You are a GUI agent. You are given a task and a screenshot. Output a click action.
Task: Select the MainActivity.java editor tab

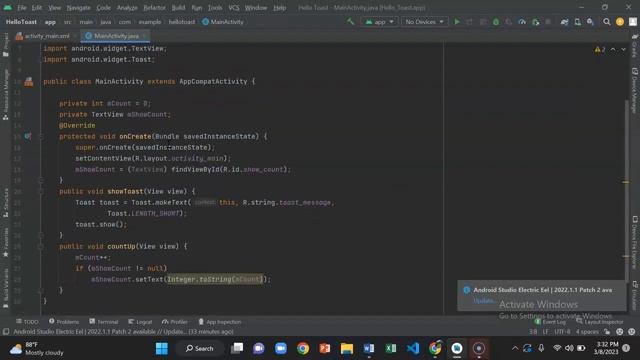116,36
